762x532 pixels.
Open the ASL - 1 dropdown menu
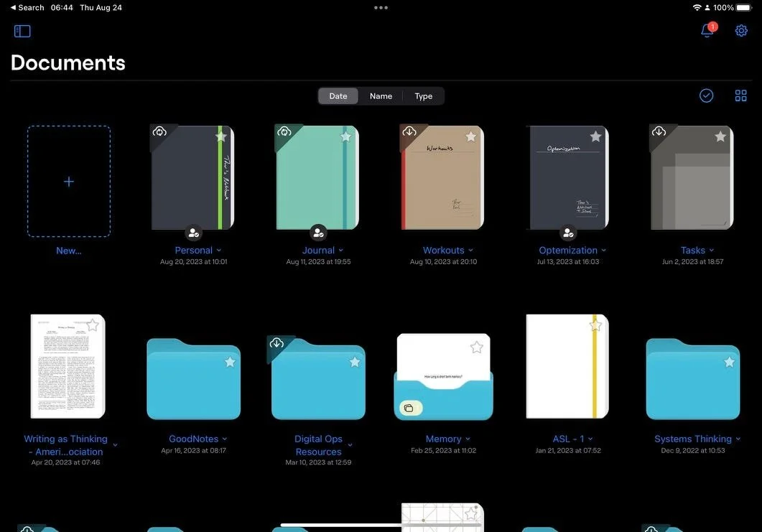click(591, 439)
